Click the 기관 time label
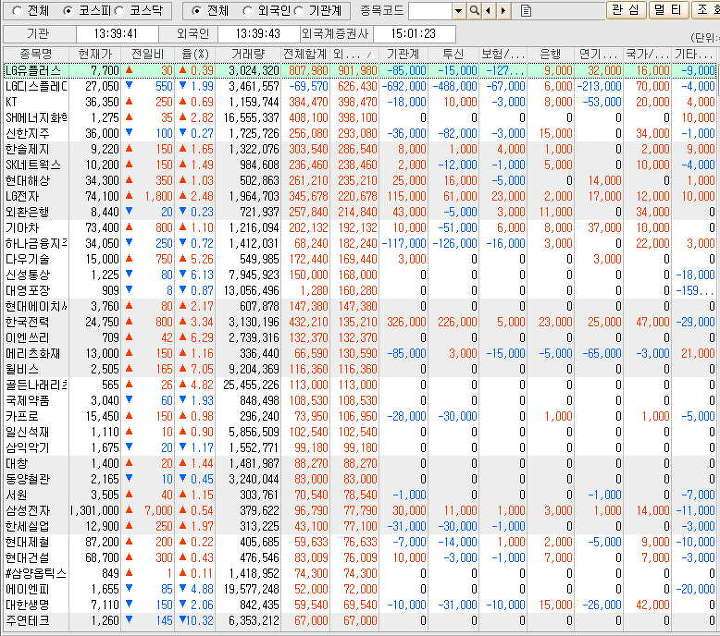The width and height of the screenshot is (720, 636). point(39,34)
